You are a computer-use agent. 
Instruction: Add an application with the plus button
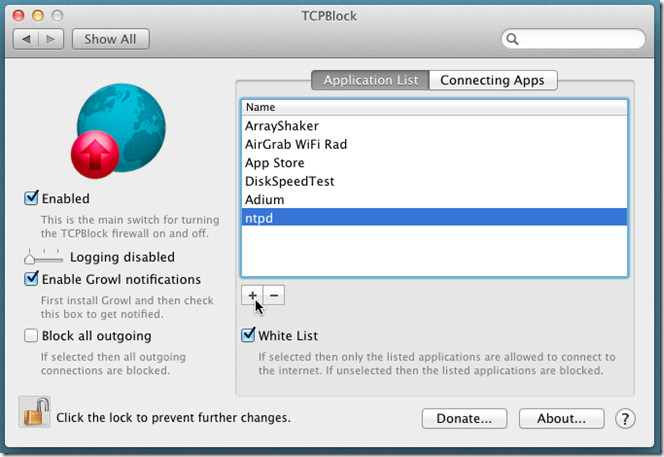pos(252,295)
